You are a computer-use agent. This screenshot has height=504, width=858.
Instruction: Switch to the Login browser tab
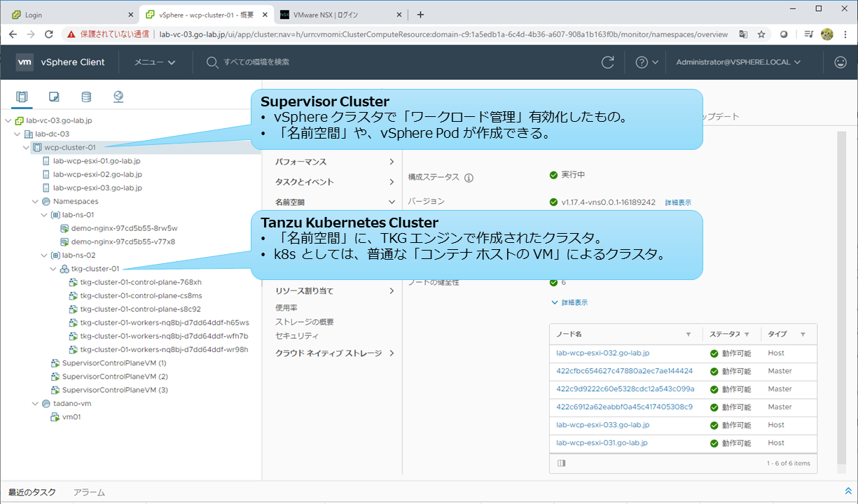[x=70, y=15]
